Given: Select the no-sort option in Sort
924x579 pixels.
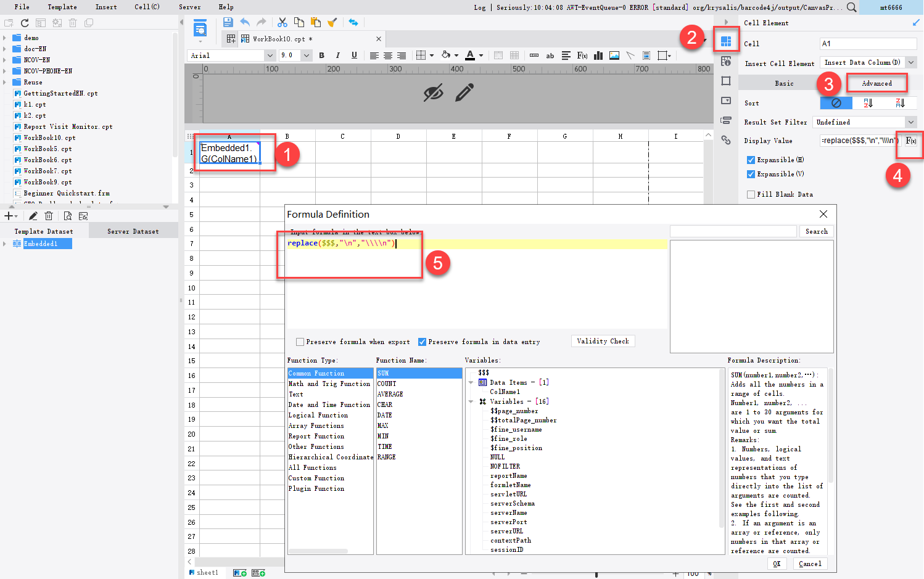Looking at the screenshot, I should 836,103.
